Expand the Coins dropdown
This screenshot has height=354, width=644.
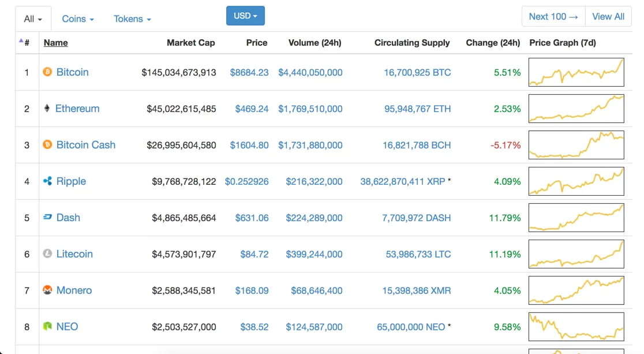tap(78, 19)
